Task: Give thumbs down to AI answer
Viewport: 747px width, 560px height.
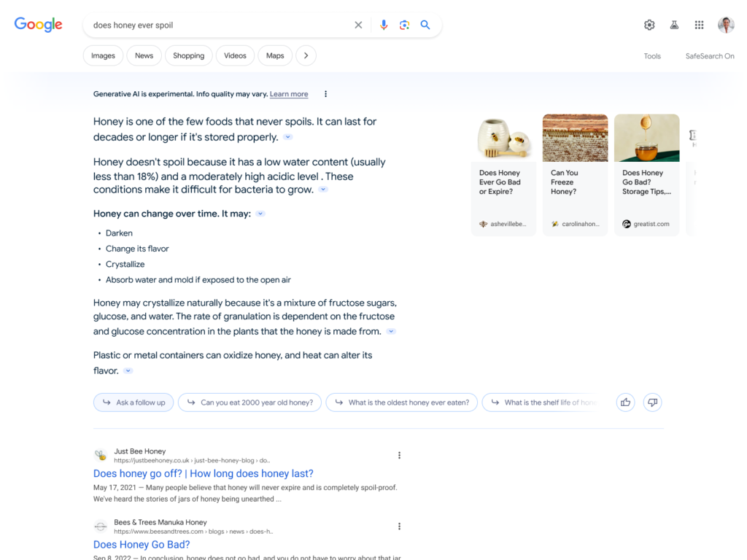Action: [652, 402]
